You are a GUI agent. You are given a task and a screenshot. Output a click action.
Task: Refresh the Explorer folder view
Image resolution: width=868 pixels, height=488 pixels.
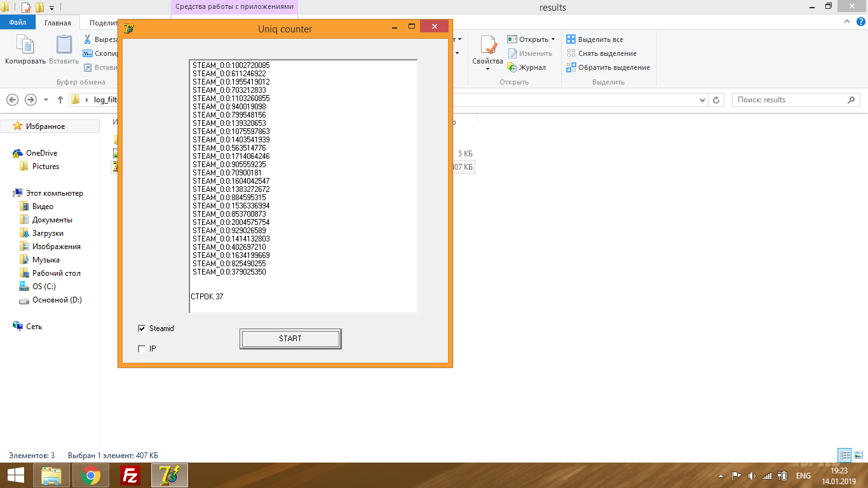(x=717, y=100)
